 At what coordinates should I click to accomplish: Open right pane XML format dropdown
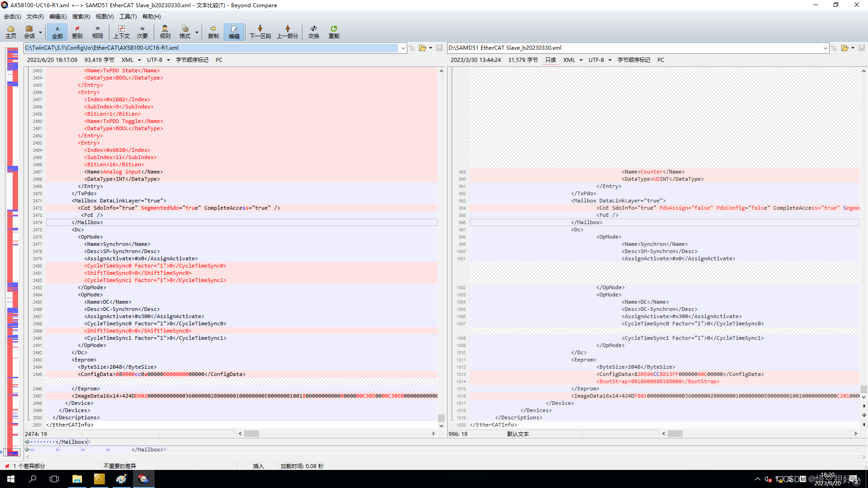click(573, 60)
